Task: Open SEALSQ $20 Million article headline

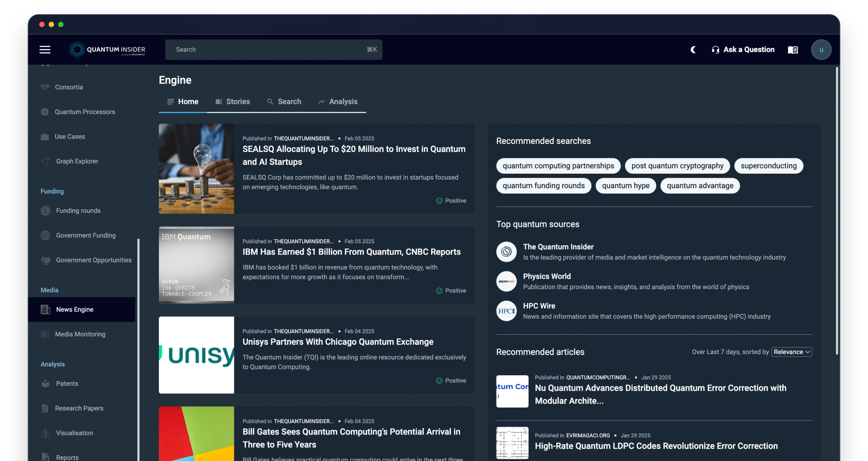Action: (354, 155)
